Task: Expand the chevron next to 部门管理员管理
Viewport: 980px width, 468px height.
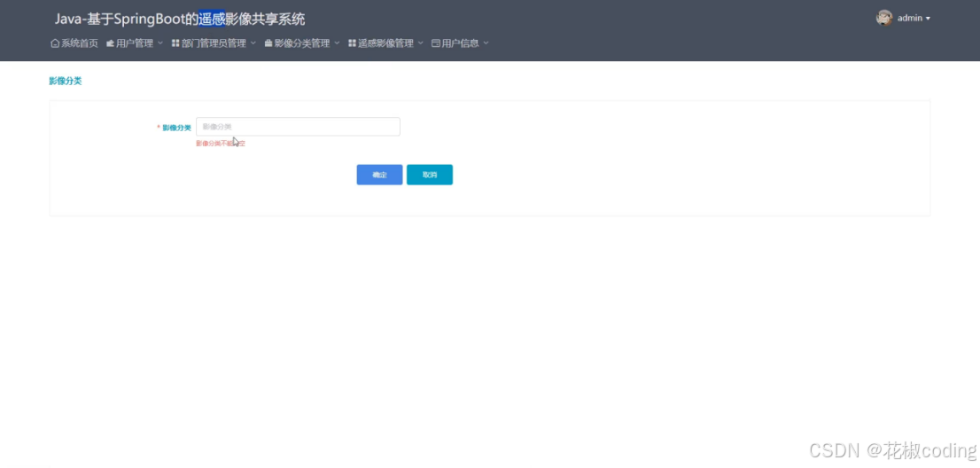Action: (253, 43)
